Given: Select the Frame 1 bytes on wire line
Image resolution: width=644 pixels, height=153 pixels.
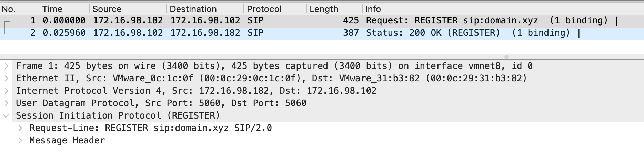Looking at the screenshot, I should 274,66.
